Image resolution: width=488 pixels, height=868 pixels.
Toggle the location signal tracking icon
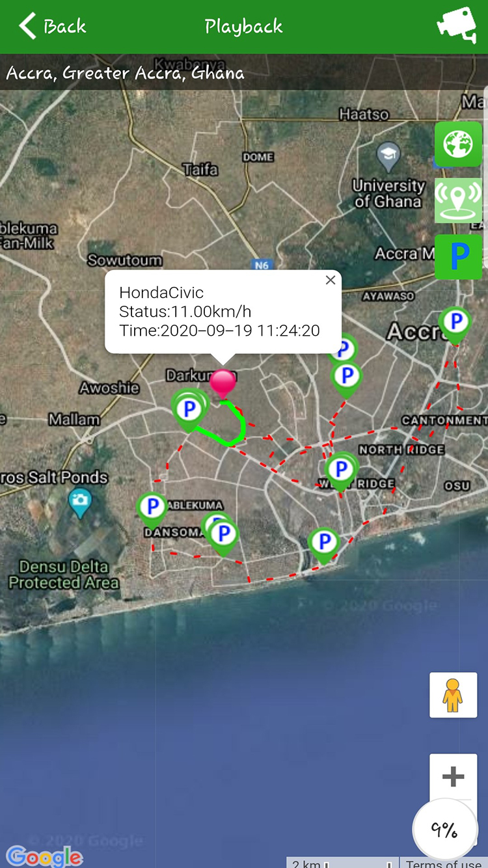point(458,200)
